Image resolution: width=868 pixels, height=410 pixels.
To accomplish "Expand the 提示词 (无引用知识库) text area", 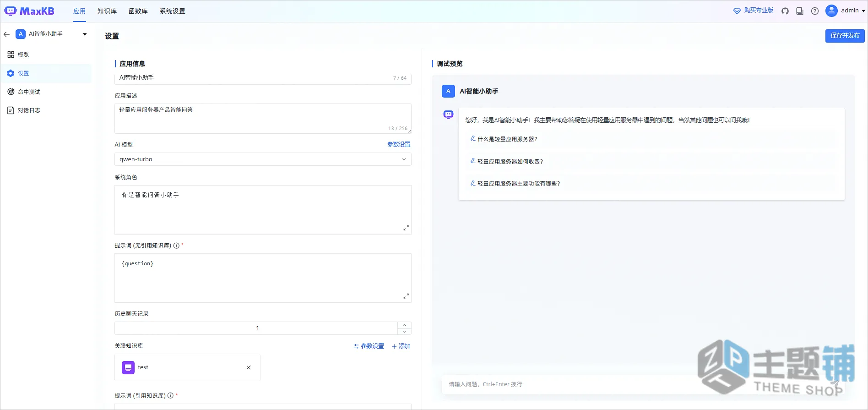I will tap(406, 296).
